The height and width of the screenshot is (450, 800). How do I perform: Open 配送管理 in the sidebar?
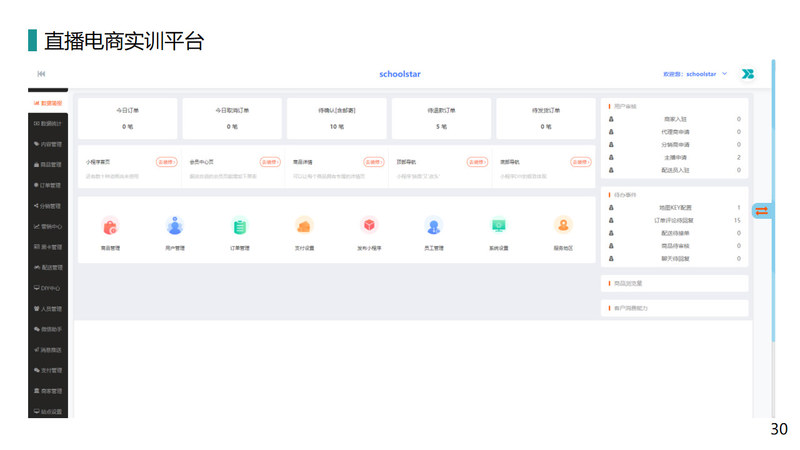tap(48, 267)
